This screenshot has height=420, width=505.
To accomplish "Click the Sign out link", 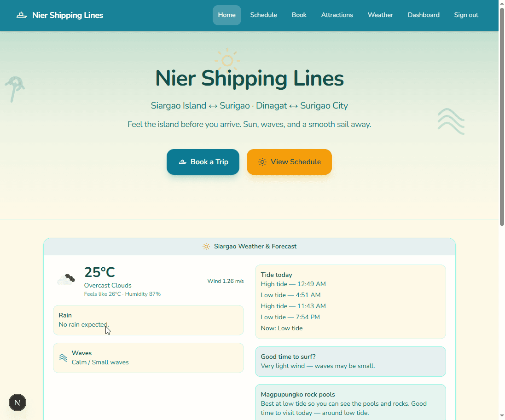I will pos(466,15).
